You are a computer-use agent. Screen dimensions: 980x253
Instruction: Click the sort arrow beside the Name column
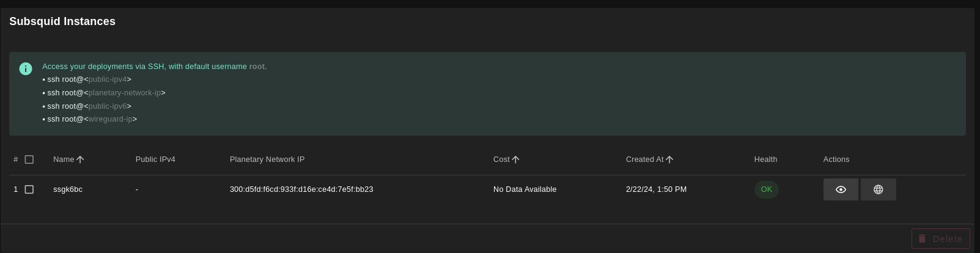[x=80, y=159]
